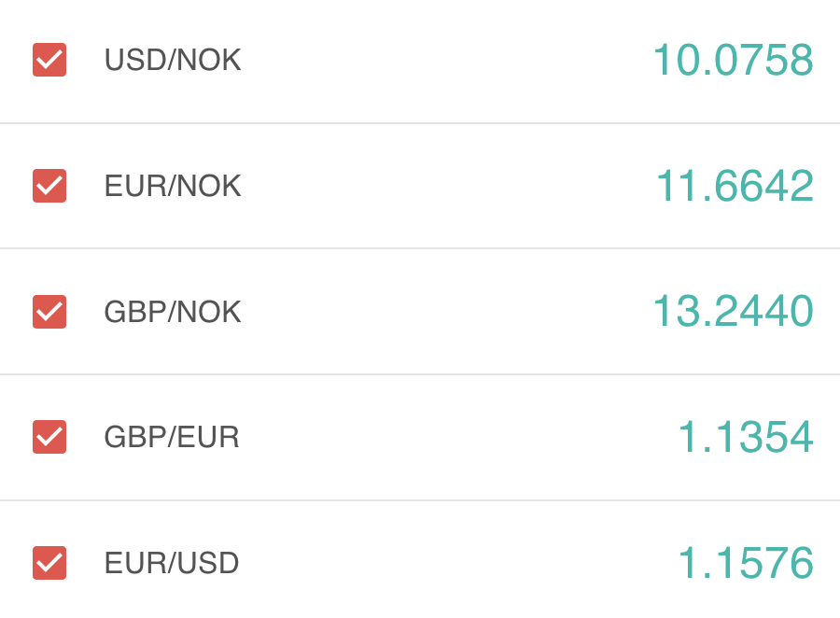Click the 13.2440 rate value
Image resolution: width=840 pixels, height=618 pixels.
733,312
